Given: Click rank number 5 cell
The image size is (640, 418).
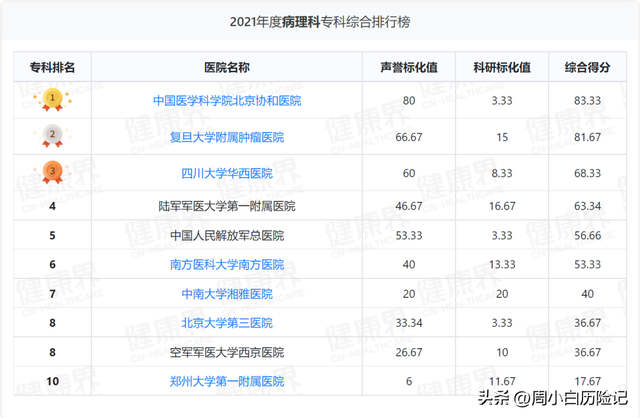Looking at the screenshot, I should pyautogui.click(x=52, y=236).
